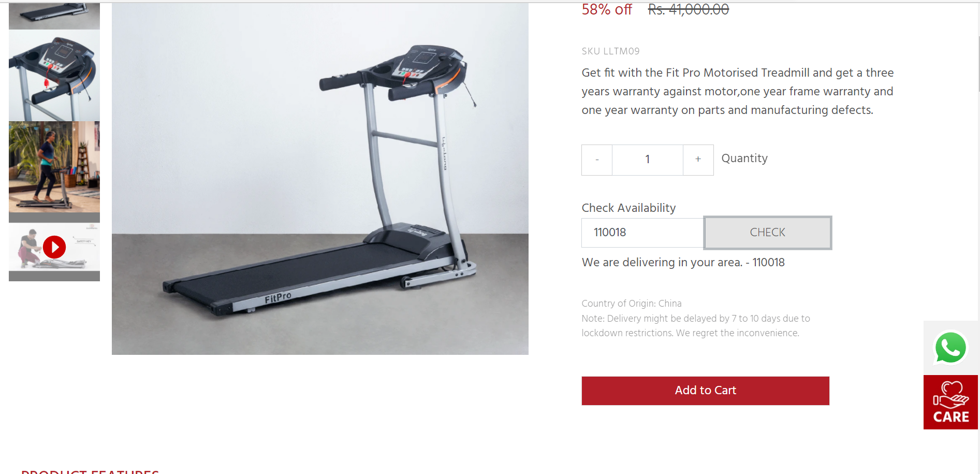Image resolution: width=980 pixels, height=474 pixels.
Task: Select the woman running on treadmill thumbnail
Action: coord(54,167)
